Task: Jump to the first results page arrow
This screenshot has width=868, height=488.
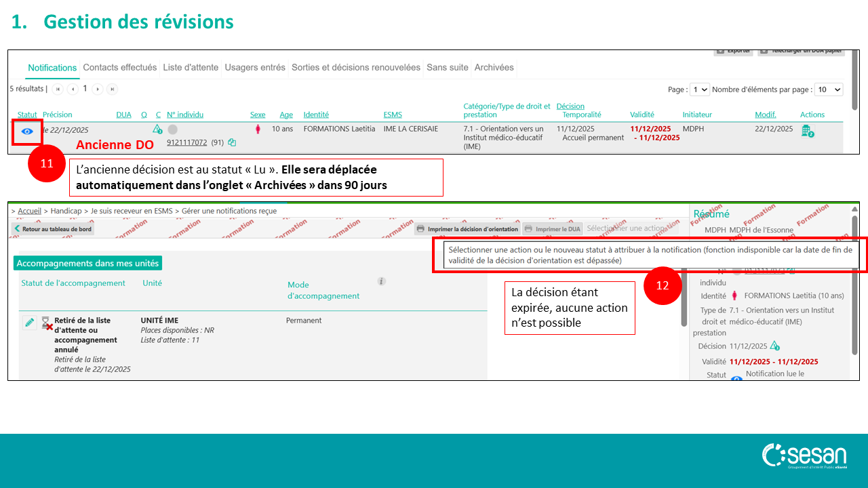Action: tap(57, 89)
